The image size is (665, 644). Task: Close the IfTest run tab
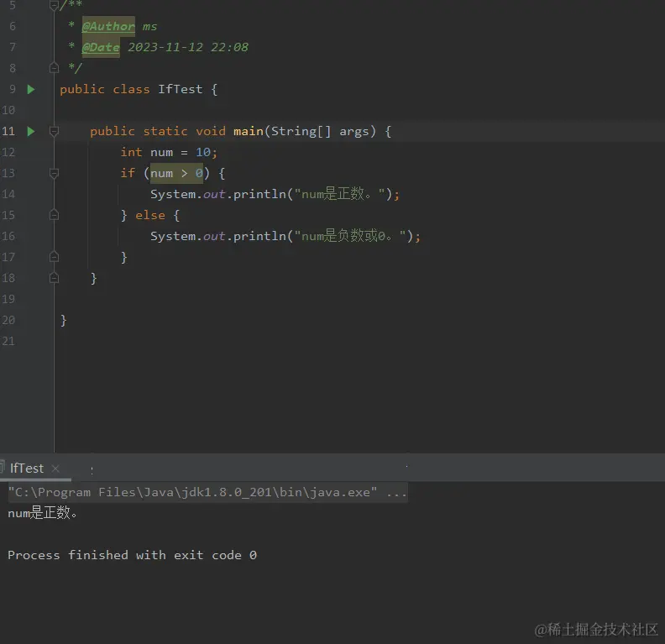[x=55, y=468]
